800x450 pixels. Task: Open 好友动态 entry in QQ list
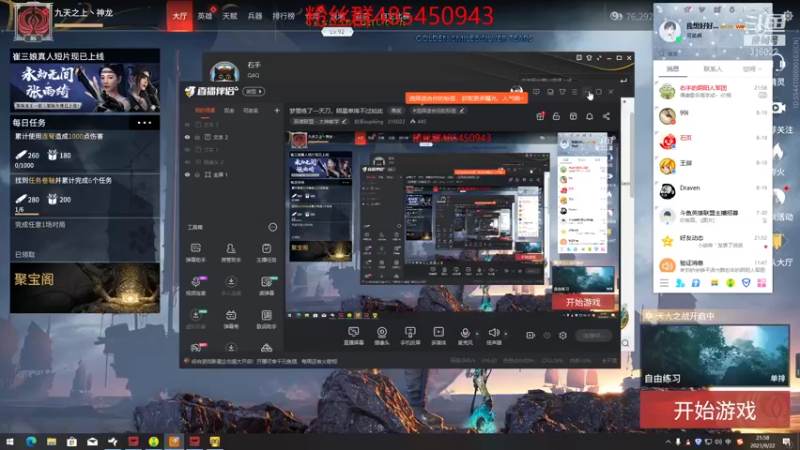[713, 241]
